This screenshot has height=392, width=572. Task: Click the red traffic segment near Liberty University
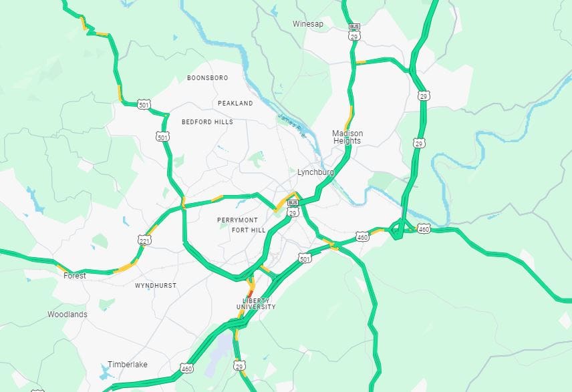tap(250, 294)
